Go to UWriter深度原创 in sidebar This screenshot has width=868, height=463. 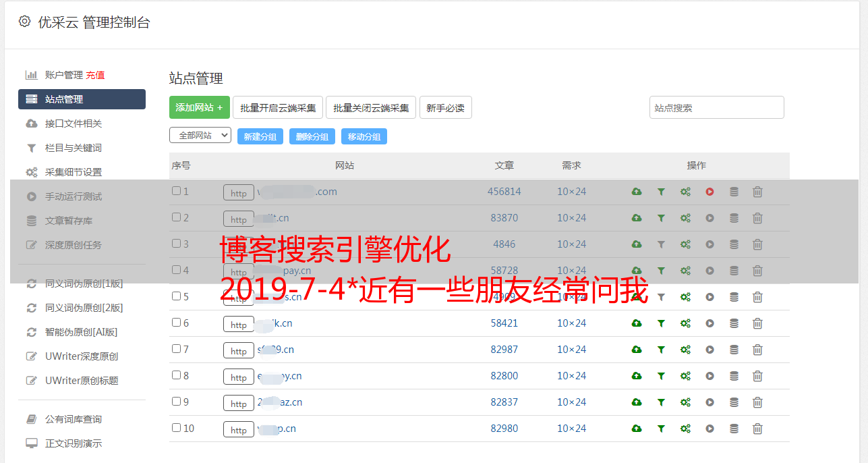[x=81, y=356]
